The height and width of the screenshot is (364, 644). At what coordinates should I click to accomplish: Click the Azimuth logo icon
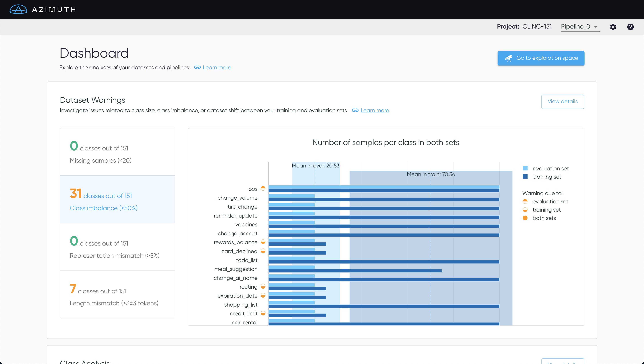18,10
